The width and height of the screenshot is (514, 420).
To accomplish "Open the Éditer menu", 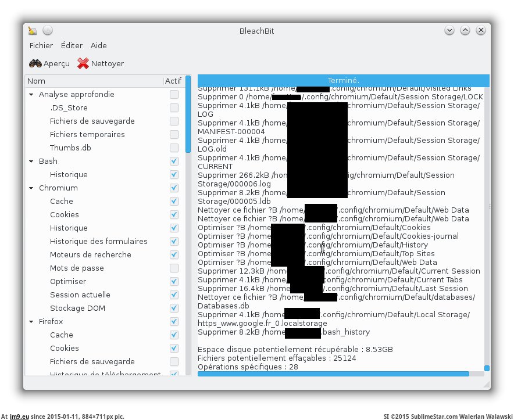I will [72, 45].
